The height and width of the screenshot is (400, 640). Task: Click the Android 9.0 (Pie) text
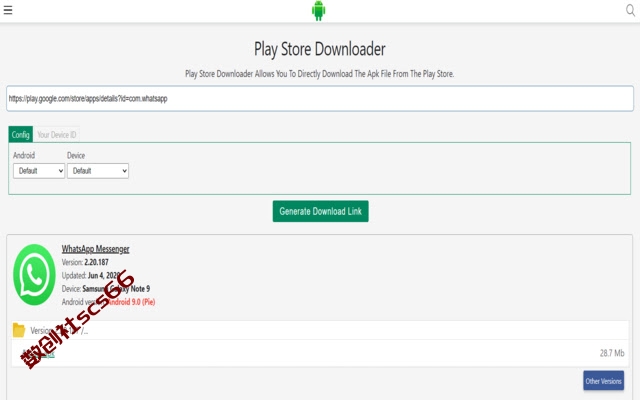131,302
